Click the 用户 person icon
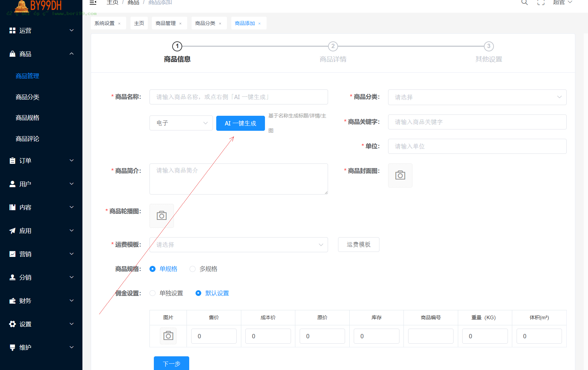This screenshot has height=370, width=588. (x=12, y=184)
